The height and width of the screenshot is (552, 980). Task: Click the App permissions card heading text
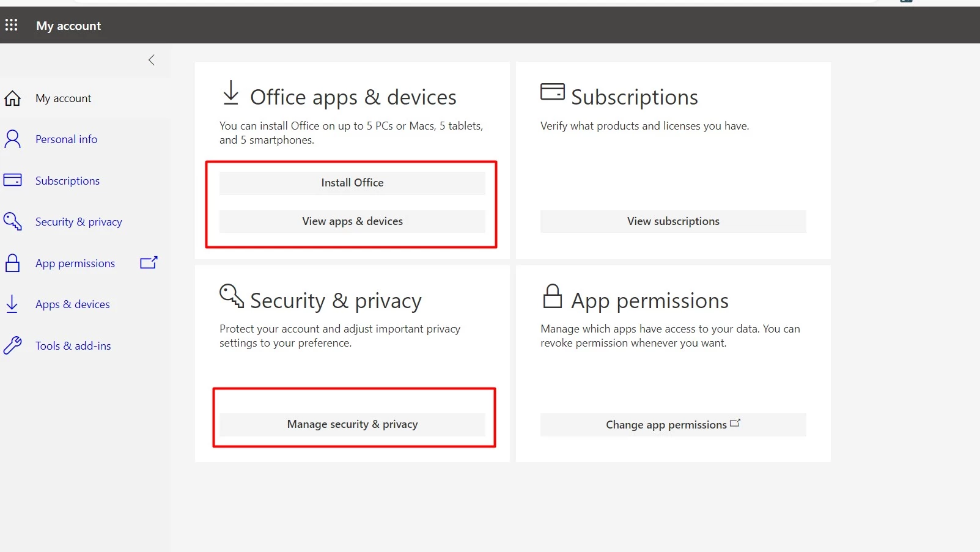click(650, 301)
